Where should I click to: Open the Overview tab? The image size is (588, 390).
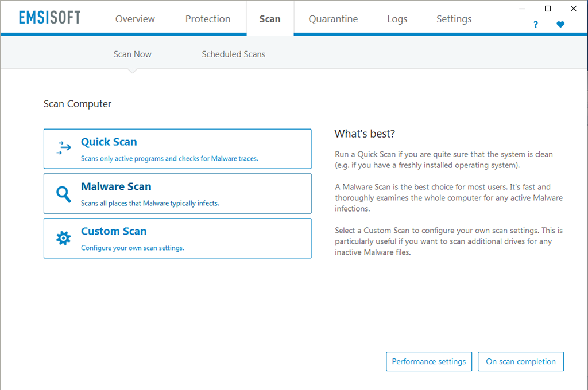135,19
